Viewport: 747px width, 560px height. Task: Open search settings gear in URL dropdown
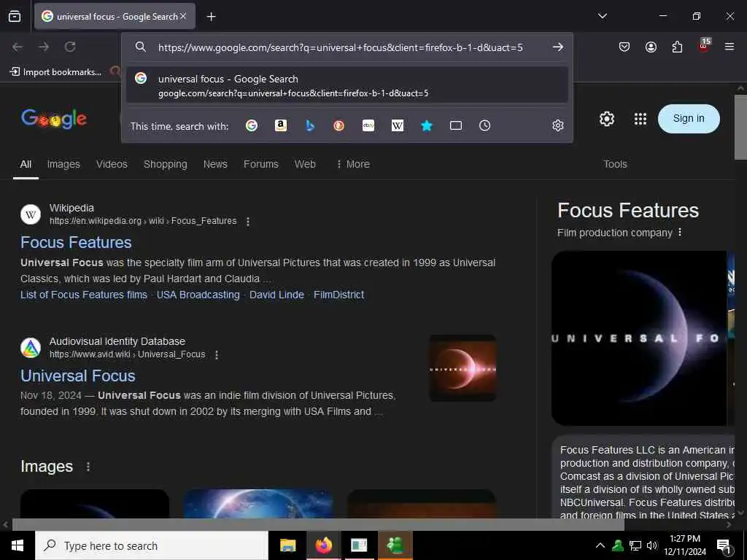tap(558, 125)
